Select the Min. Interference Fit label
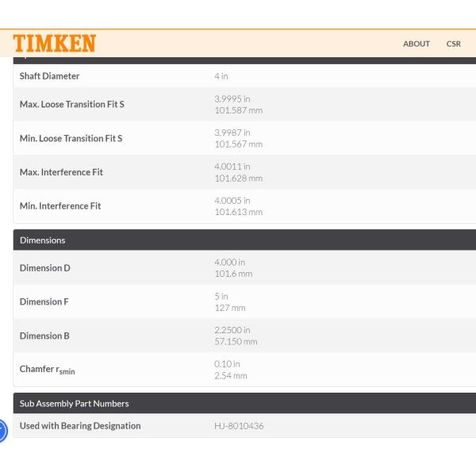The width and height of the screenshot is (476, 476). 60,206
